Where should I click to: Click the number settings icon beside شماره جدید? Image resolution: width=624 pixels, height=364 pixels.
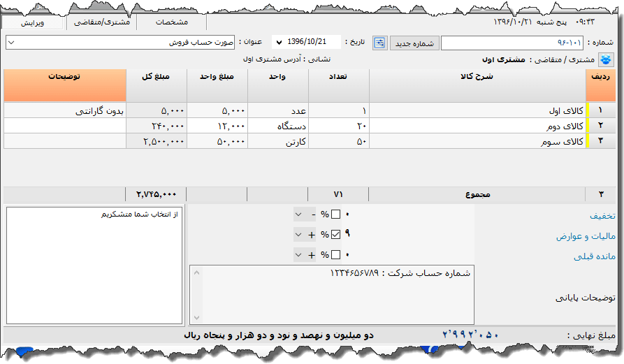[379, 43]
